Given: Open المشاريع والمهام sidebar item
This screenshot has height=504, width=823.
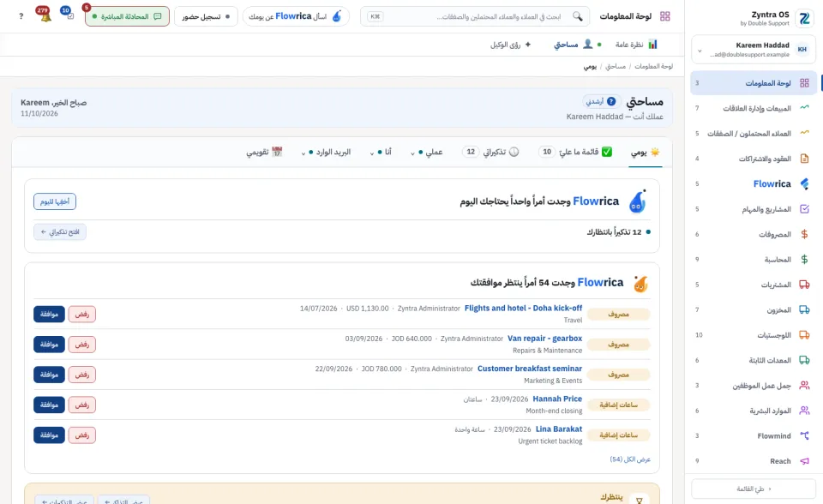Looking at the screenshot, I should point(754,209).
